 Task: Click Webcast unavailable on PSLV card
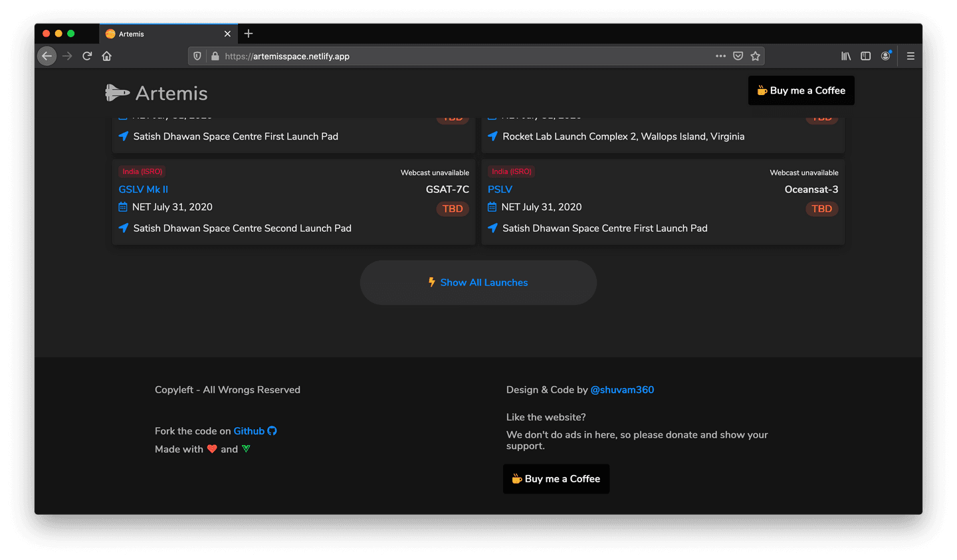pos(804,173)
